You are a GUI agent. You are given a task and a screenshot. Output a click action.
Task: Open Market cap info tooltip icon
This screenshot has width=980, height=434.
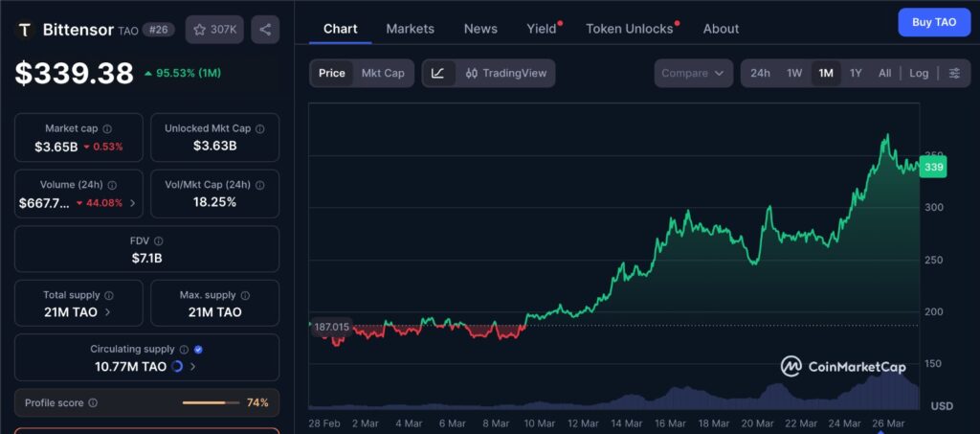tap(107, 128)
